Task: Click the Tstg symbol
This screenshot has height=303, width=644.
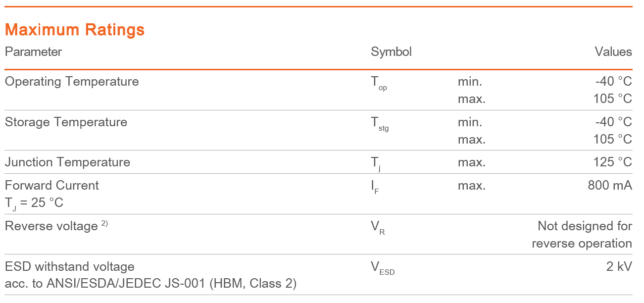Action: pos(380,124)
